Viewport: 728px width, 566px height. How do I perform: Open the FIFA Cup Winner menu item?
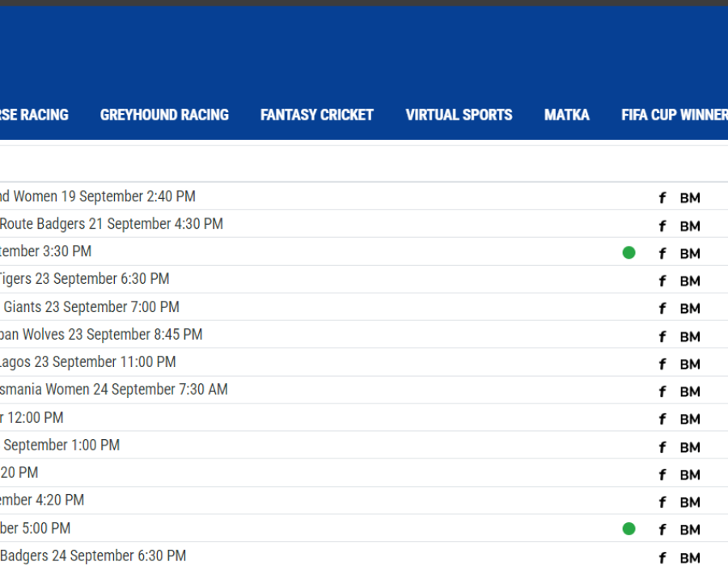tap(673, 115)
